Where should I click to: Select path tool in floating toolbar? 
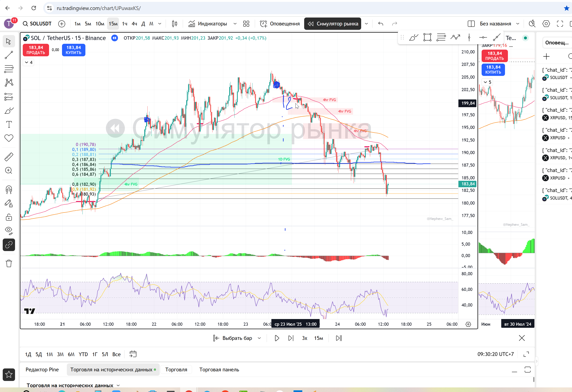click(455, 37)
